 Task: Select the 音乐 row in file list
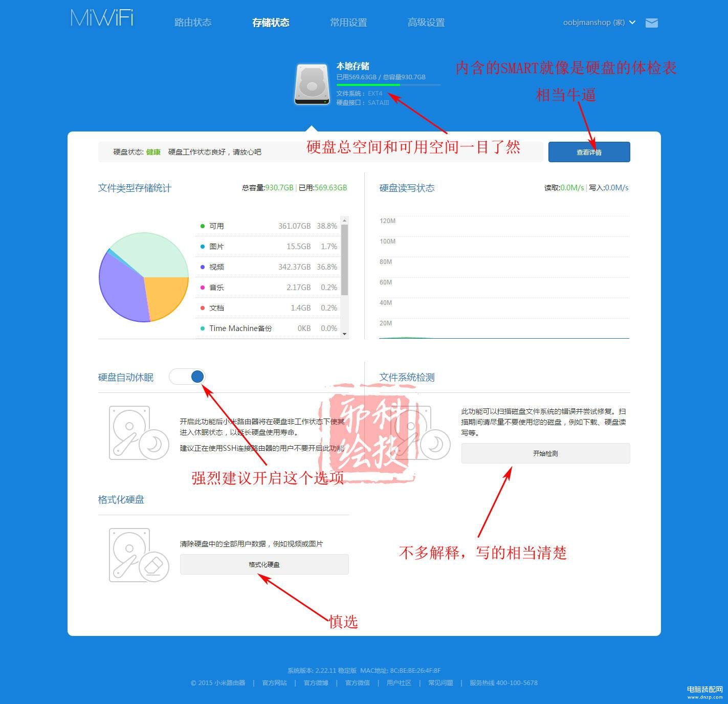[268, 287]
